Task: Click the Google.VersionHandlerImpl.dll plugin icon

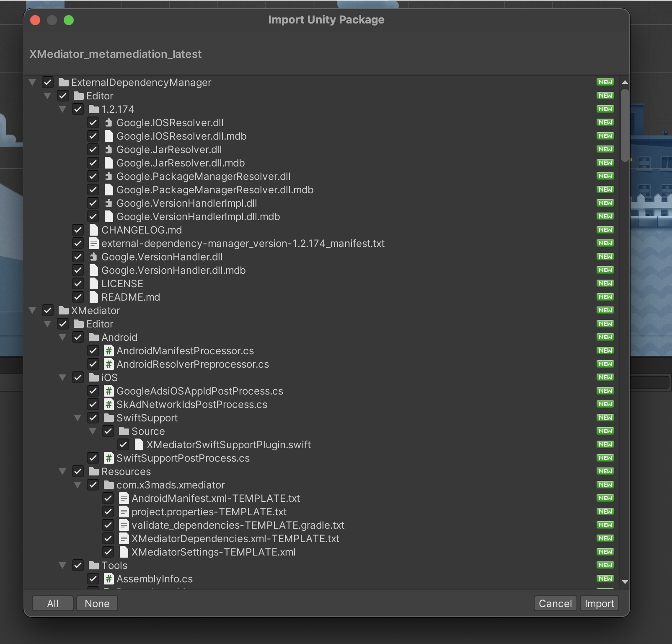Action: (x=109, y=203)
